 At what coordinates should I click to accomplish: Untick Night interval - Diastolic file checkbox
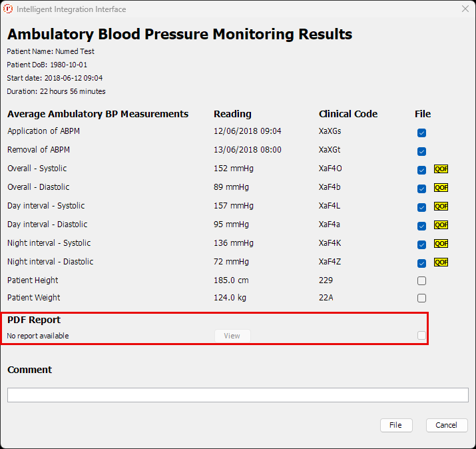[421, 263]
